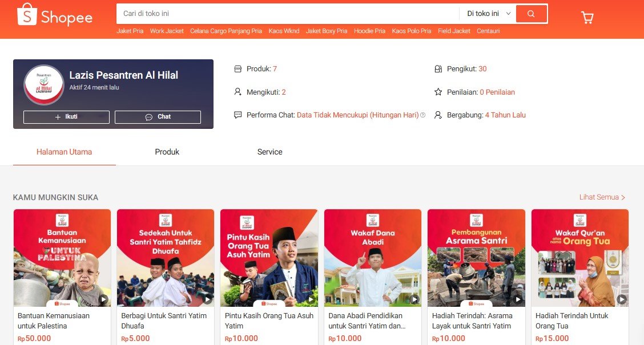Click the orange search magnifier button
The width and height of the screenshot is (644, 345).
point(531,14)
